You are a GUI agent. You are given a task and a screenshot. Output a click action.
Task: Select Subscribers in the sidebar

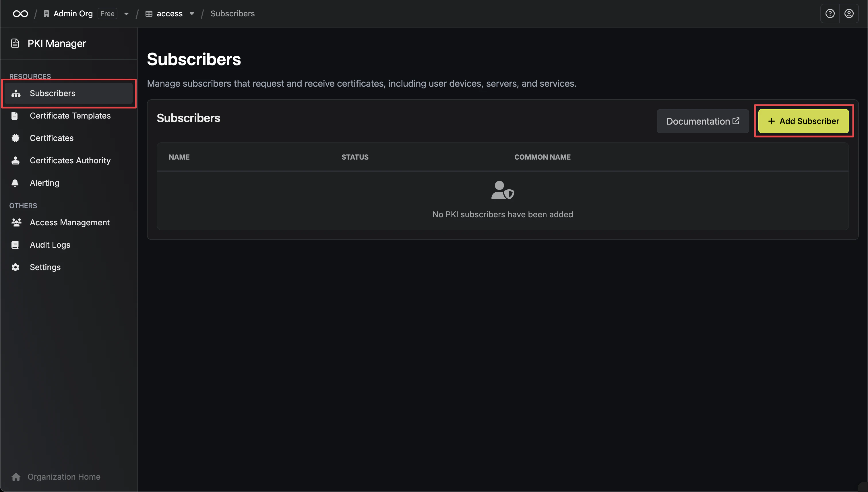tap(69, 93)
